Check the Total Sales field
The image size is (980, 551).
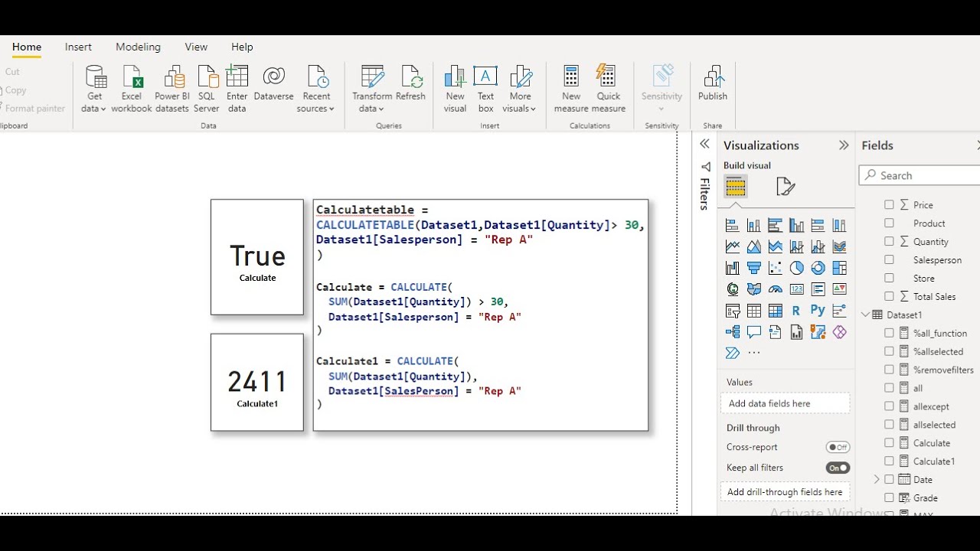pos(889,297)
